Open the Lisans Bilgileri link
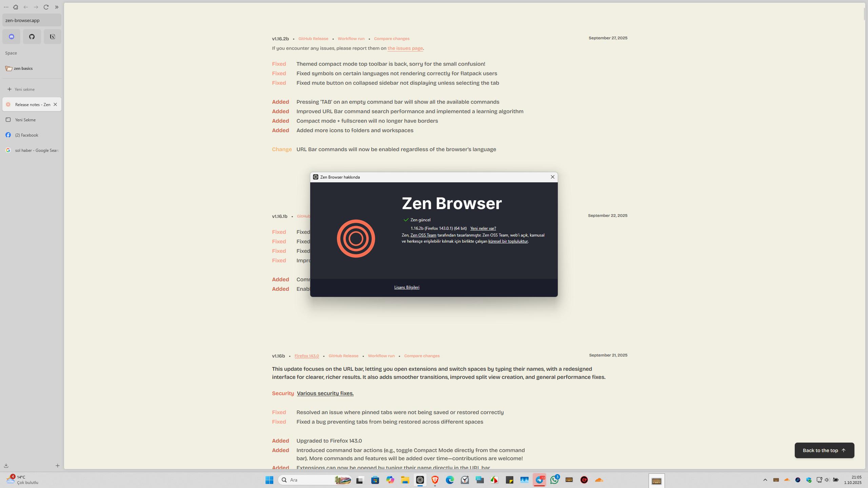Screen dimensions: 868x488 click(407, 287)
